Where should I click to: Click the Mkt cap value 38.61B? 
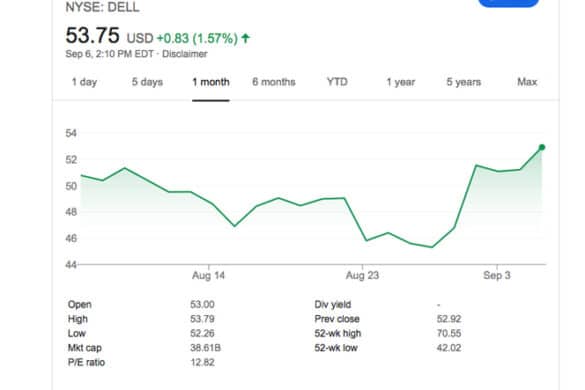tap(206, 348)
